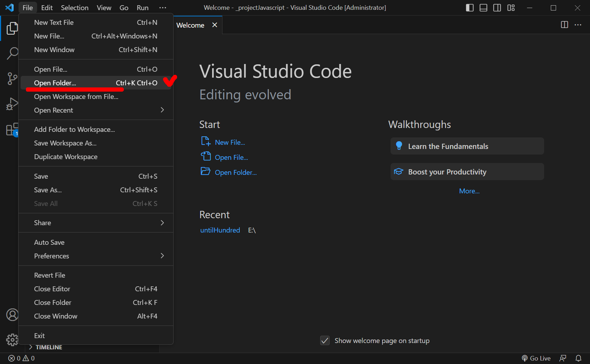The height and width of the screenshot is (364, 590).
Task: Choose New File... in the File menu
Action: coord(96,36)
